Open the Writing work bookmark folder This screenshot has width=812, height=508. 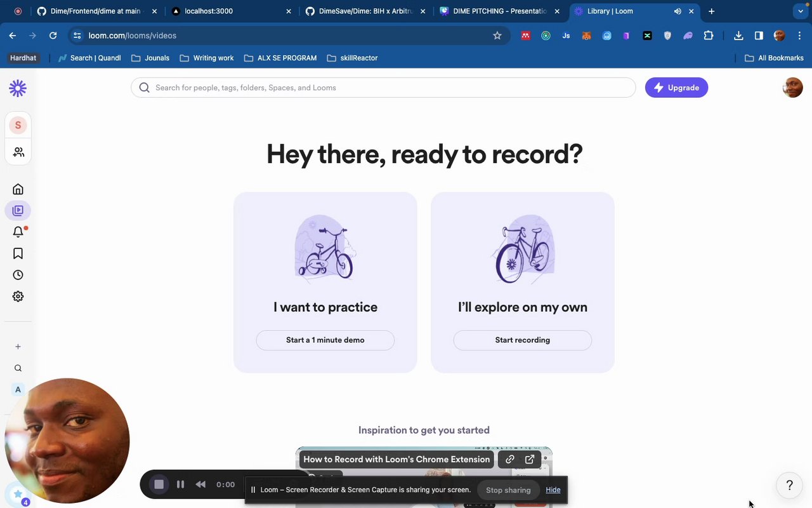pyautogui.click(x=207, y=58)
